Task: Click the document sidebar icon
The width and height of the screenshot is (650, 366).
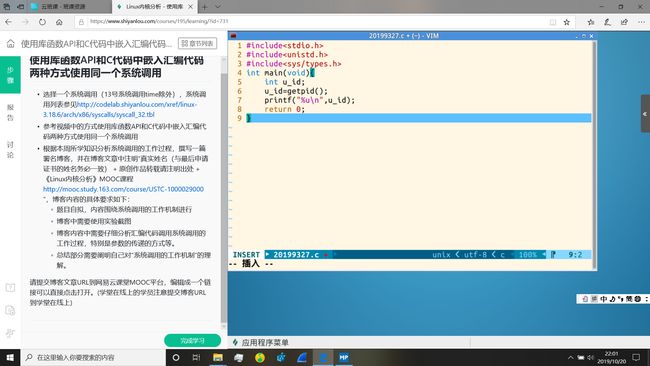Action: tap(10, 310)
